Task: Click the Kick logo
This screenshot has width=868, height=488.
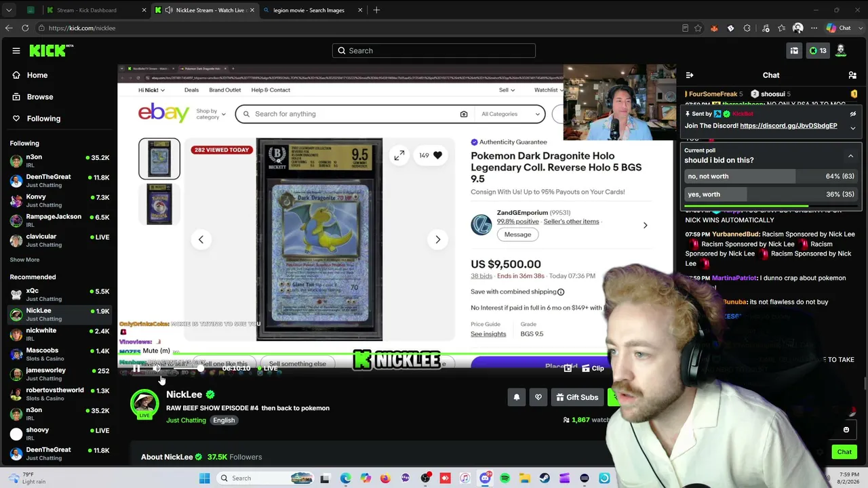Action: [x=51, y=50]
